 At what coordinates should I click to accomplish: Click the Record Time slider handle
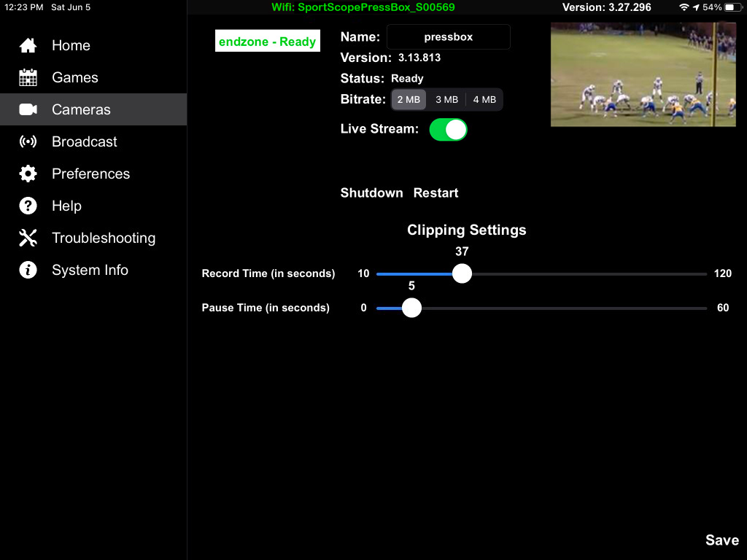(x=462, y=273)
